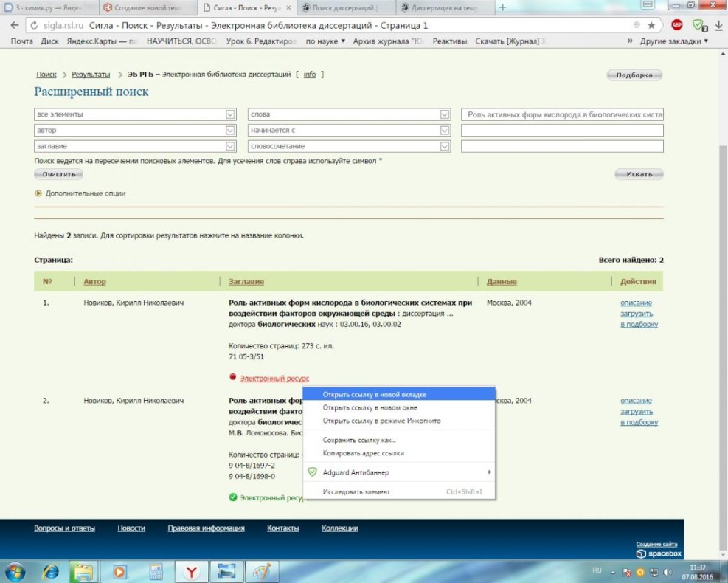The image size is (728, 583).
Task: Open the "начинается с" dropdown
Action: click(x=444, y=131)
